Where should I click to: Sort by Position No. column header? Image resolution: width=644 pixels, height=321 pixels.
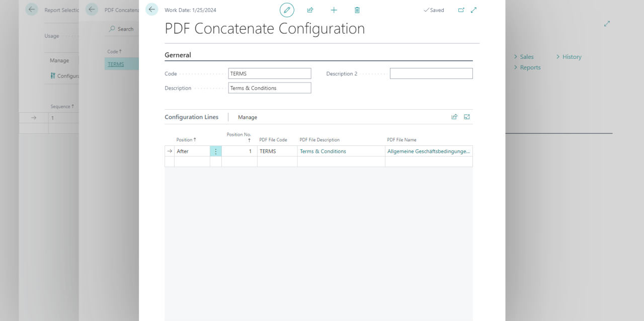pyautogui.click(x=239, y=137)
